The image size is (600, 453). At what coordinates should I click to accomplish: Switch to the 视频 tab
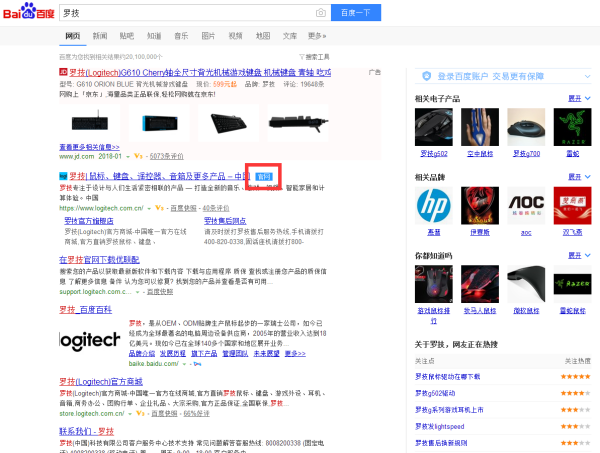click(x=235, y=36)
